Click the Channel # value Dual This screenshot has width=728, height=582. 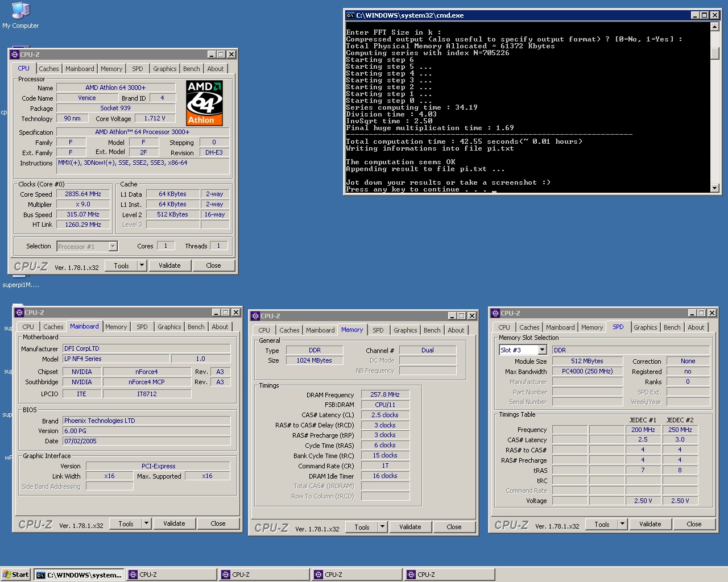click(x=428, y=350)
